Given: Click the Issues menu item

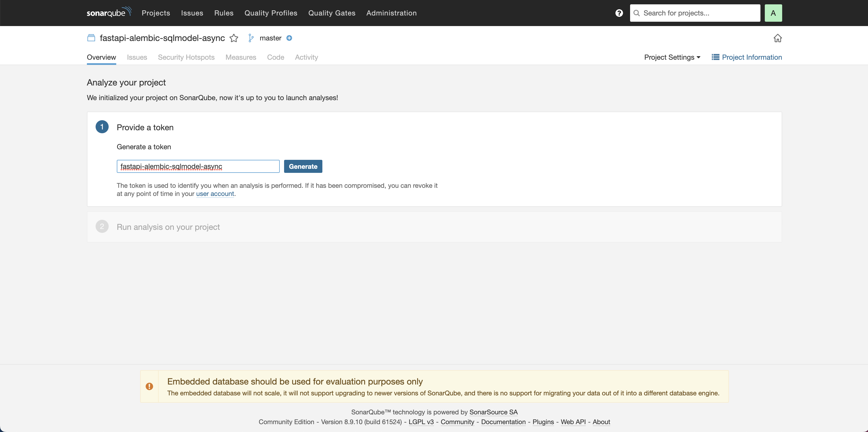Looking at the screenshot, I should click(x=192, y=13).
